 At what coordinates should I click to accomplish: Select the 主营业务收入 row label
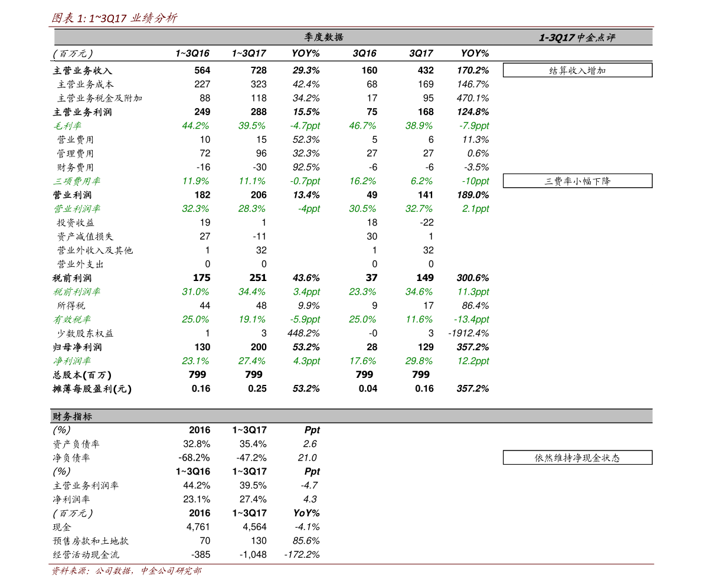(83, 70)
